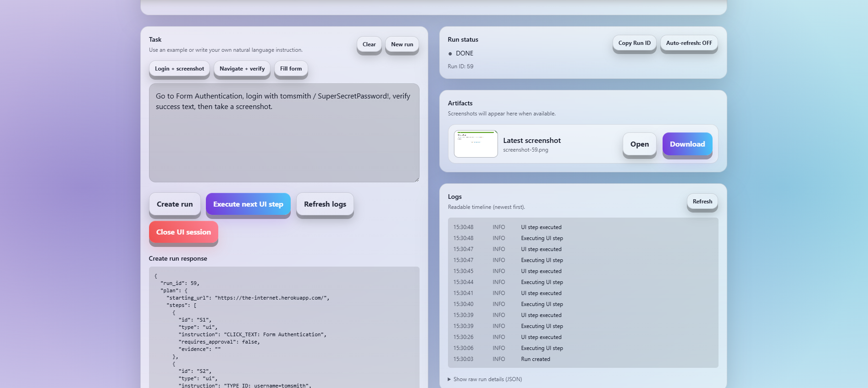
Task: Click the 'Run status' heading
Action: click(x=463, y=40)
